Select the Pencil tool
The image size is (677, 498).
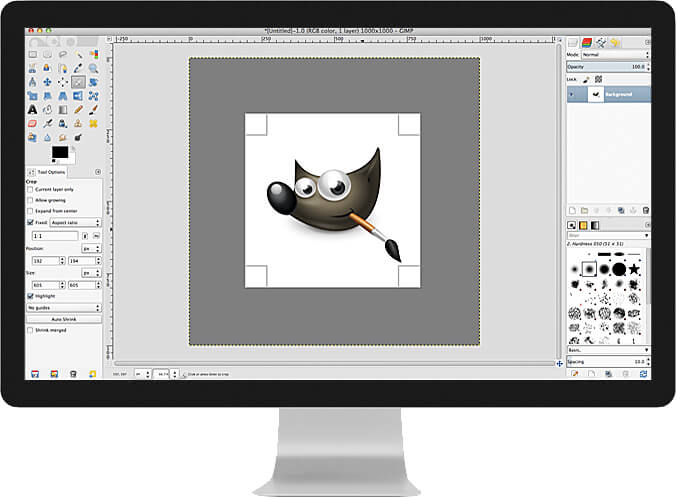pyautogui.click(x=78, y=110)
